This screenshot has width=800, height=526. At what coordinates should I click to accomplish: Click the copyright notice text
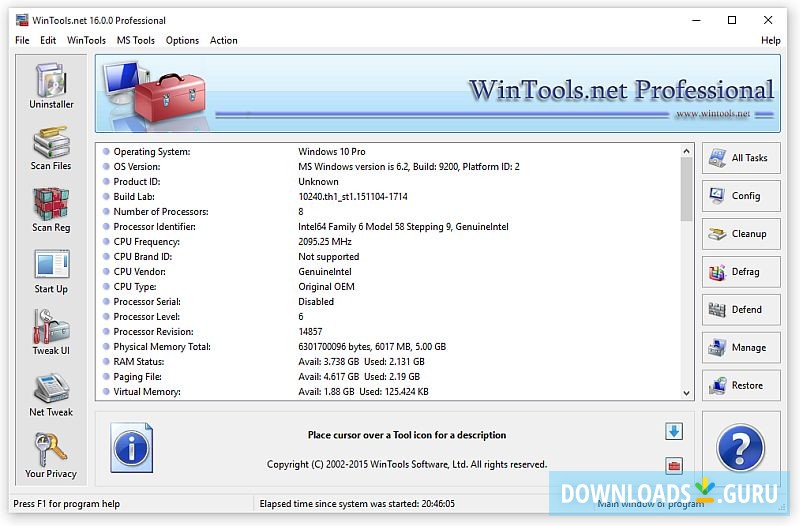407,465
